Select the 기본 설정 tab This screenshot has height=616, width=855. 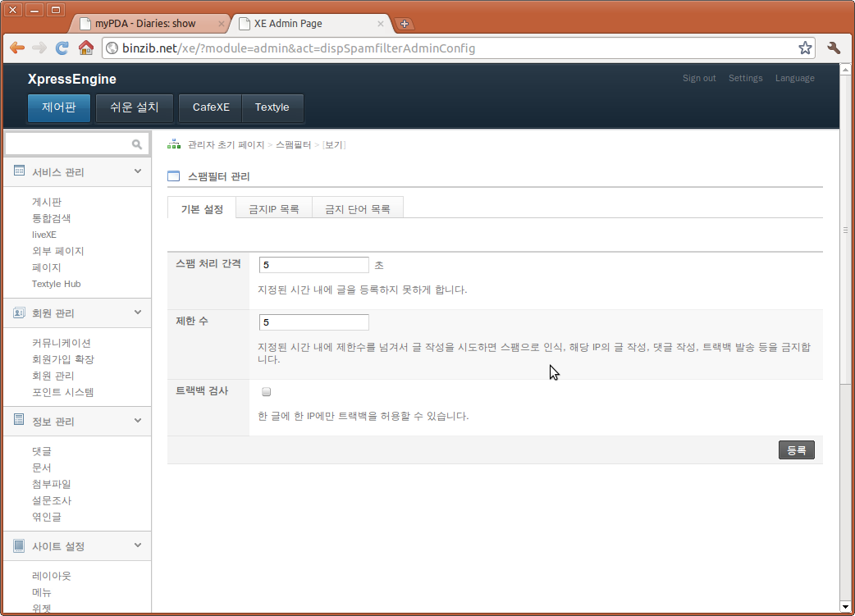202,209
